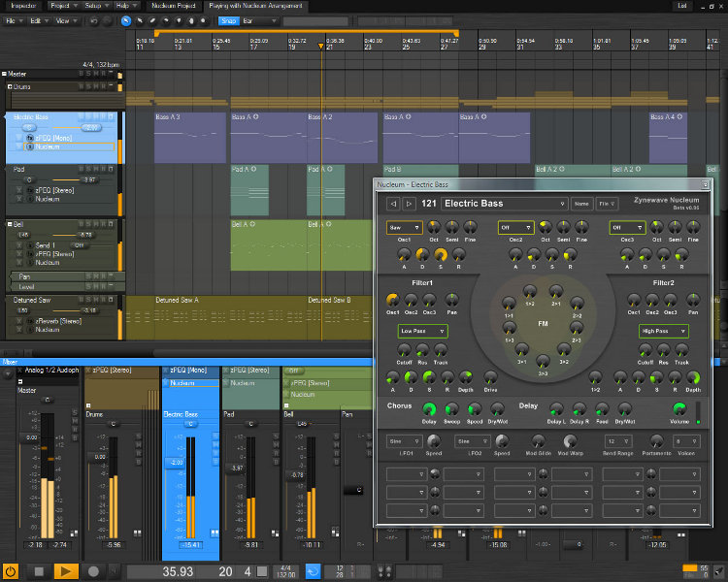
Task: Select the Bass A 3 clip
Action: [188, 136]
